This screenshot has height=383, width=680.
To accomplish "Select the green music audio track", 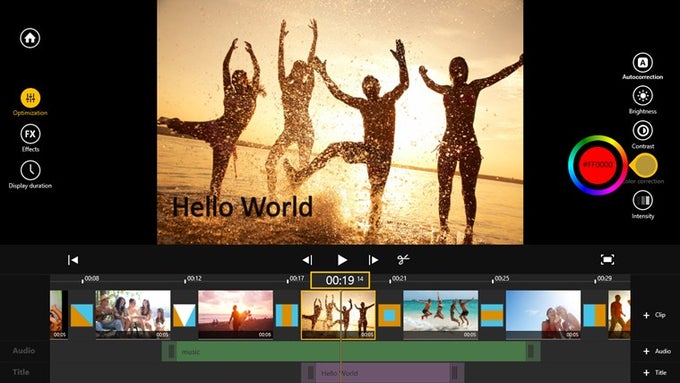I will pos(351,351).
